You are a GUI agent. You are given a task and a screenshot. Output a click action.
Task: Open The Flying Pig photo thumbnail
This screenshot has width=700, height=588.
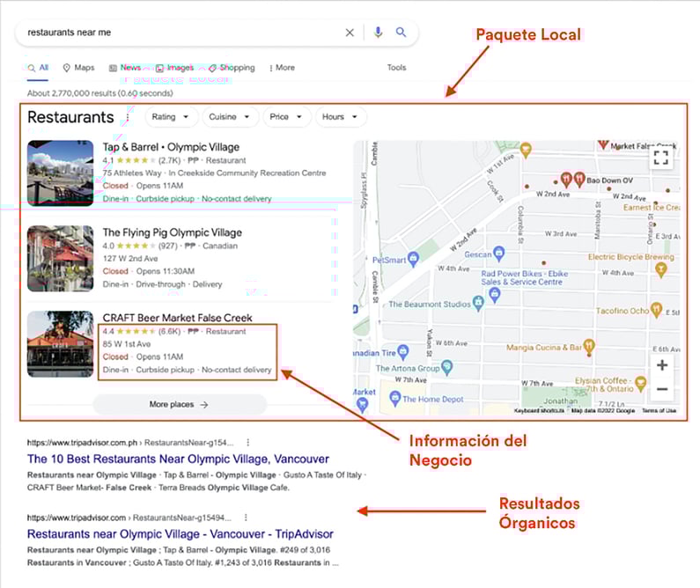[60, 259]
